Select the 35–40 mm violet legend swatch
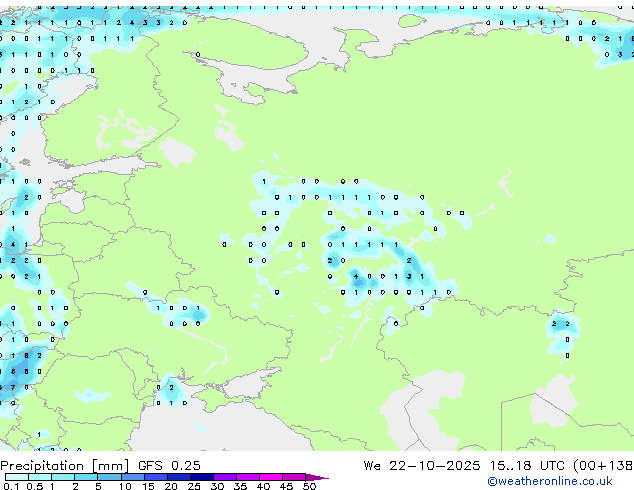 click(x=247, y=477)
